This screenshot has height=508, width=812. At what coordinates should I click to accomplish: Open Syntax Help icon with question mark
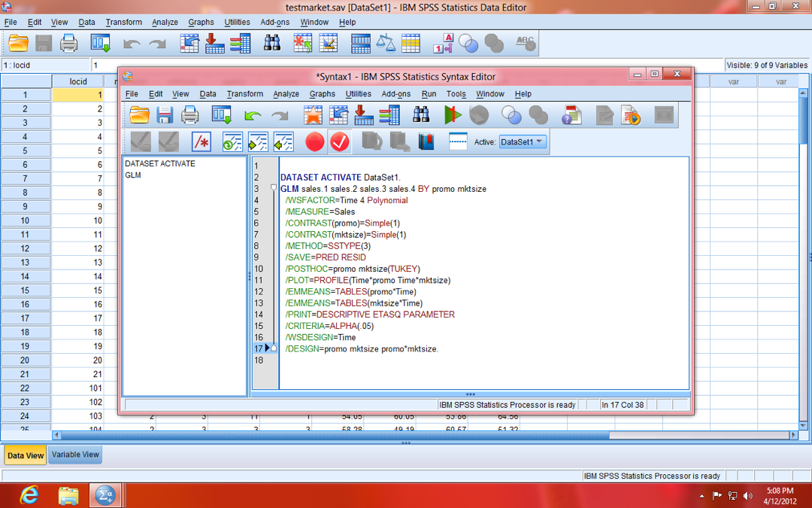coord(571,114)
